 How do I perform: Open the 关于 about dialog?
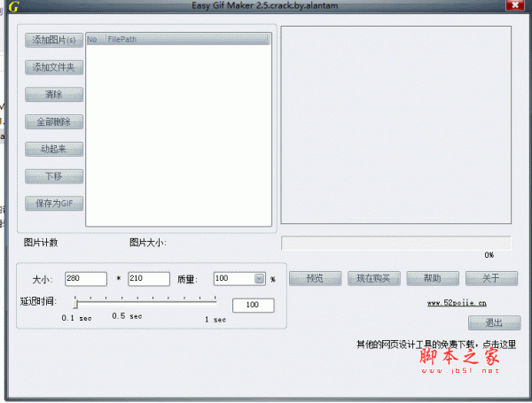point(491,278)
